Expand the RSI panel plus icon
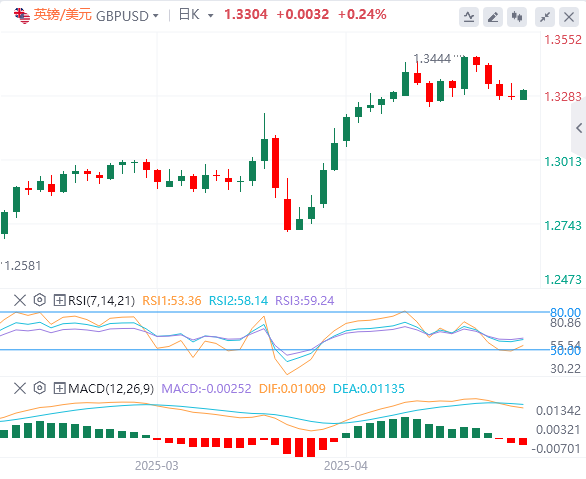 [59, 300]
